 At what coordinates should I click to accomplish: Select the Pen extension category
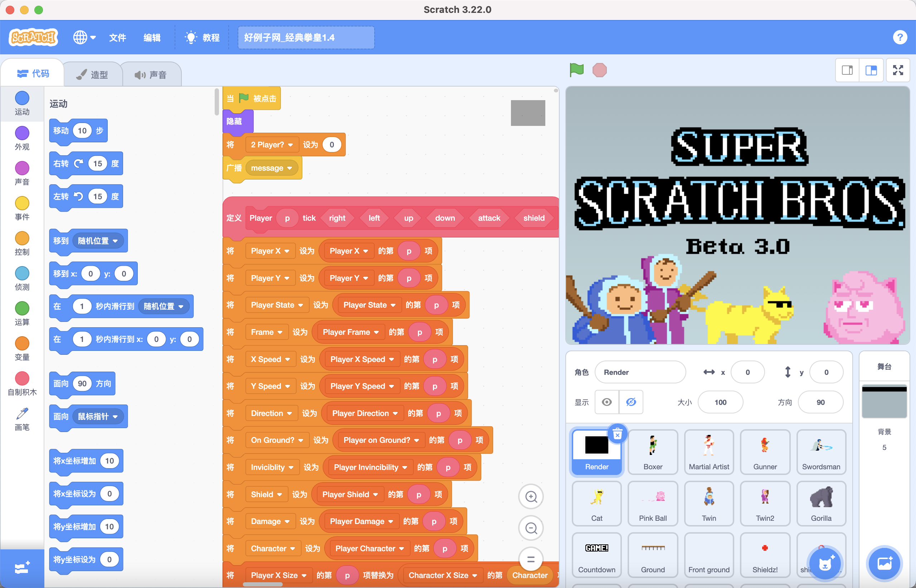coord(22,419)
